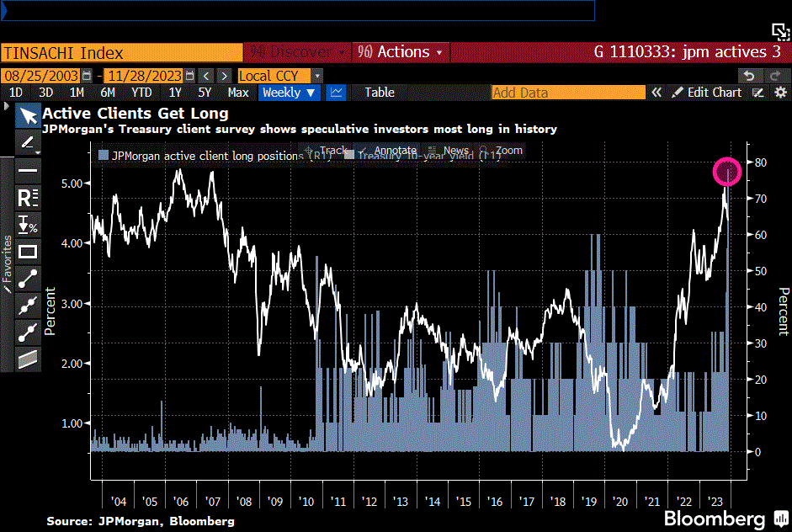Shift date range forward with right arrow
Image resolution: width=792 pixels, height=532 pixels.
[224, 76]
